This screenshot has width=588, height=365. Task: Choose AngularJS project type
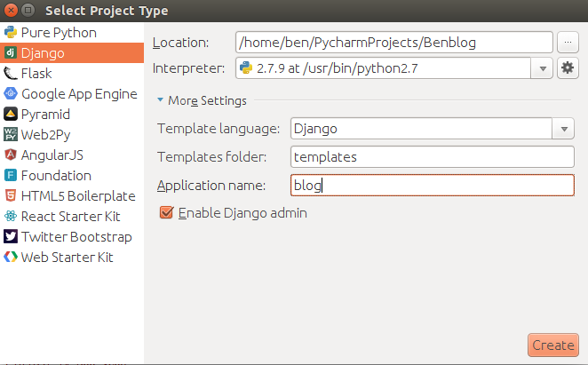click(x=72, y=155)
